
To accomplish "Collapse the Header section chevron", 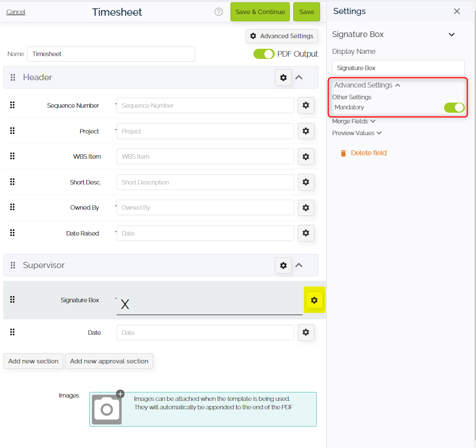I will [x=299, y=77].
